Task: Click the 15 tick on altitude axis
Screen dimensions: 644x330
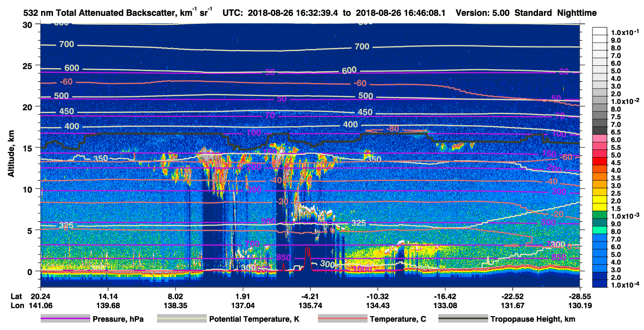Action: (28, 148)
